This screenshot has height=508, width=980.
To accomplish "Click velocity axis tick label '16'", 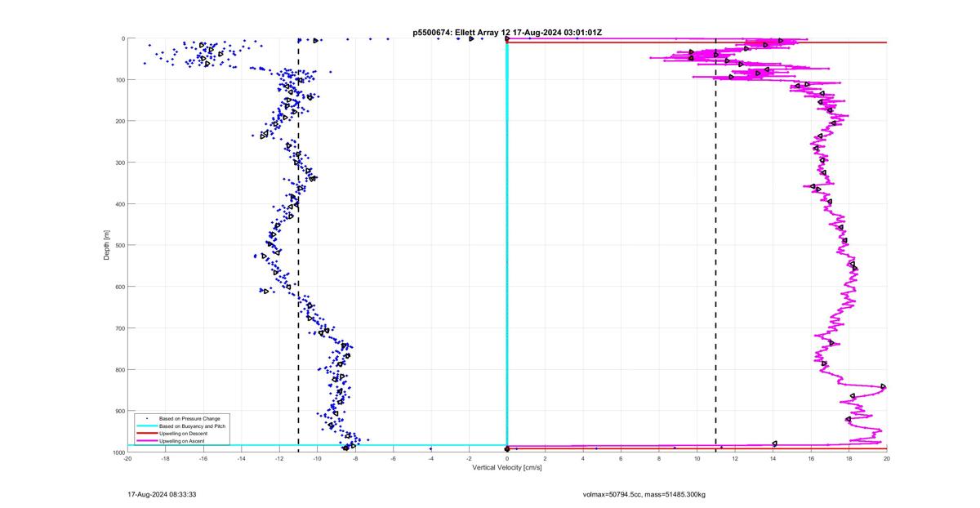I will (x=811, y=459).
